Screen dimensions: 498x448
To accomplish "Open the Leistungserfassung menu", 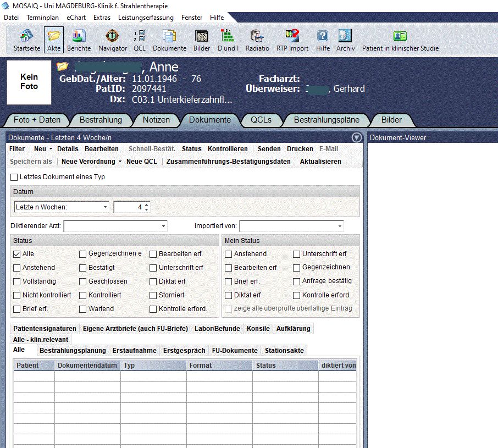I will tap(146, 18).
